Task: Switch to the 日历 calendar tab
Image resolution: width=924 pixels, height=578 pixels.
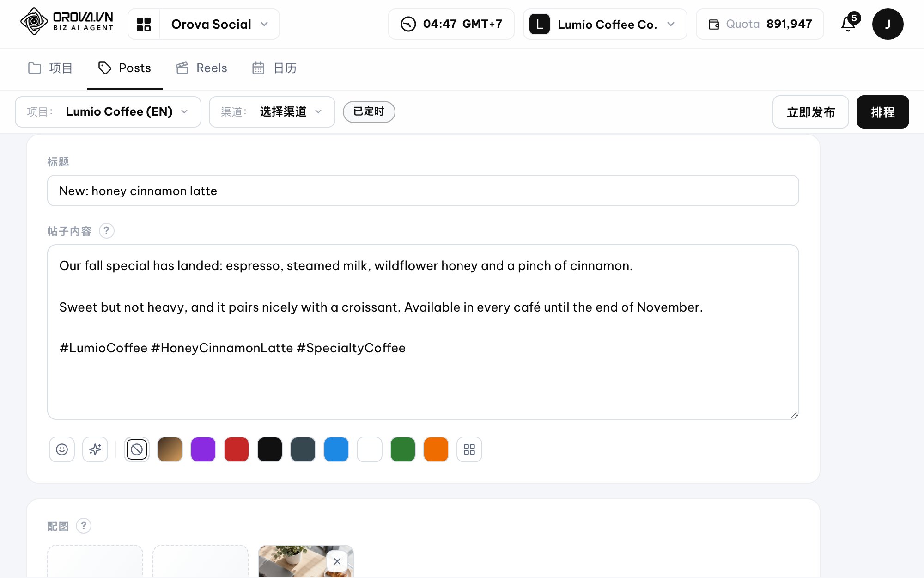Action: pos(274,68)
